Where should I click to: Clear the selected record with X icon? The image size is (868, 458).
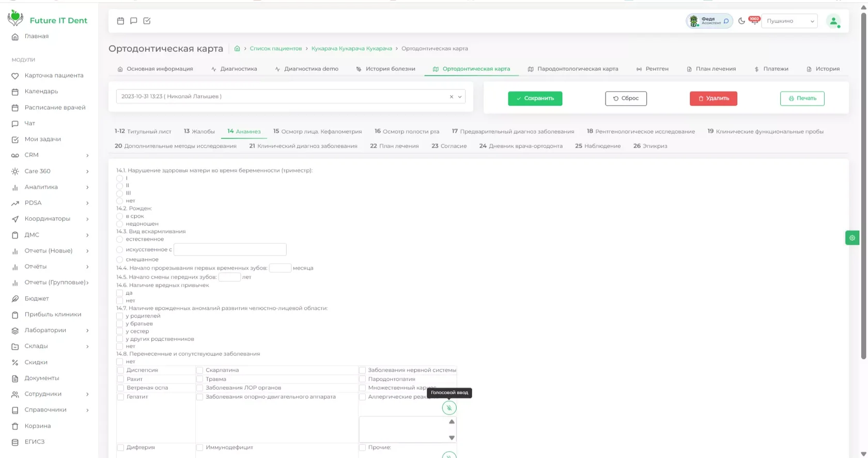point(451,97)
